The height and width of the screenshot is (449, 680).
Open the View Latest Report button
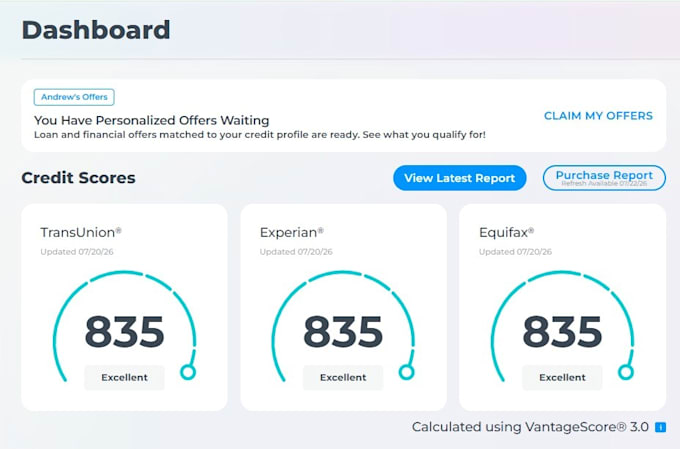pyautogui.click(x=460, y=178)
